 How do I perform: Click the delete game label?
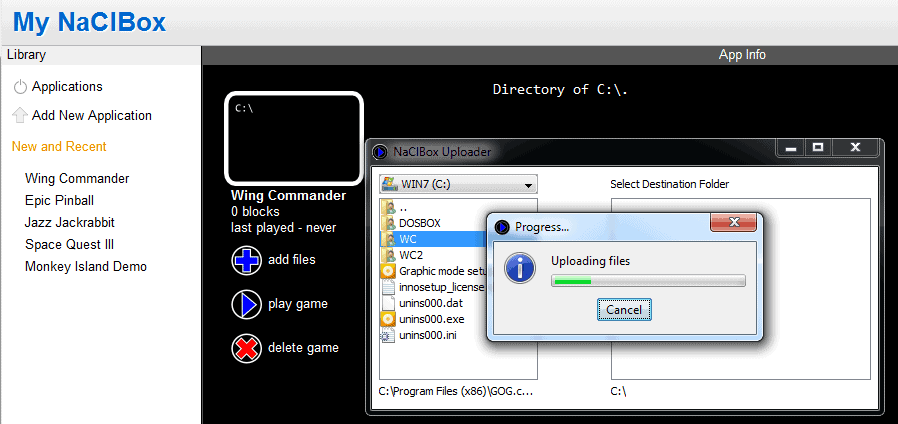(x=303, y=348)
